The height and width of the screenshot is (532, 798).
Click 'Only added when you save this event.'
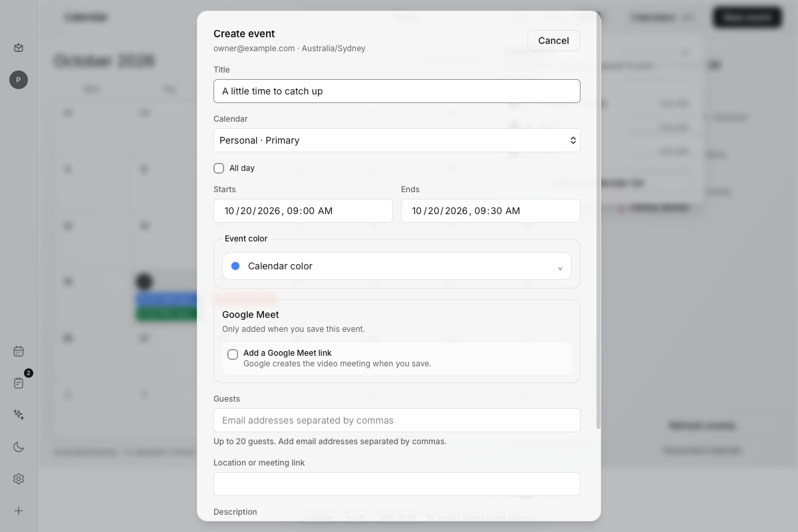click(x=293, y=329)
